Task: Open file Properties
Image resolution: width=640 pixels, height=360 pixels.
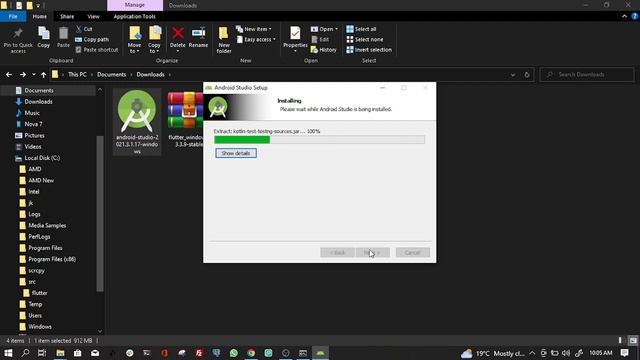Action: [x=295, y=40]
